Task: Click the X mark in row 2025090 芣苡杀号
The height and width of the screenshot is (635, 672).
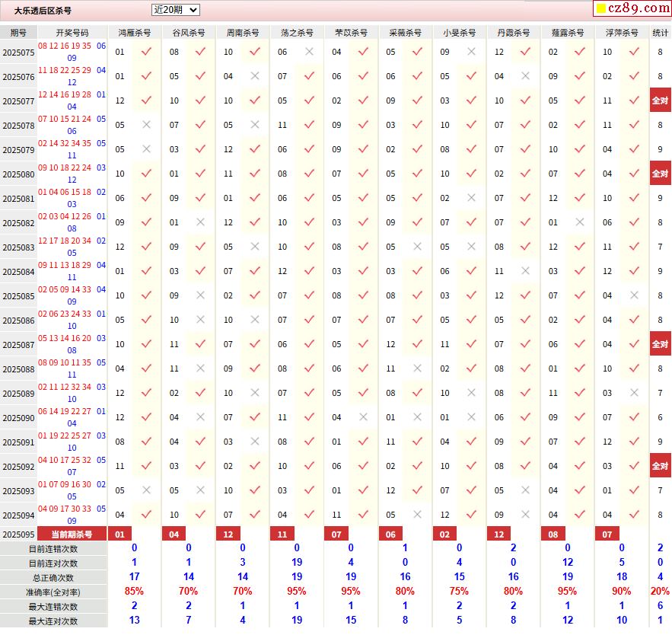Action: 364,417
